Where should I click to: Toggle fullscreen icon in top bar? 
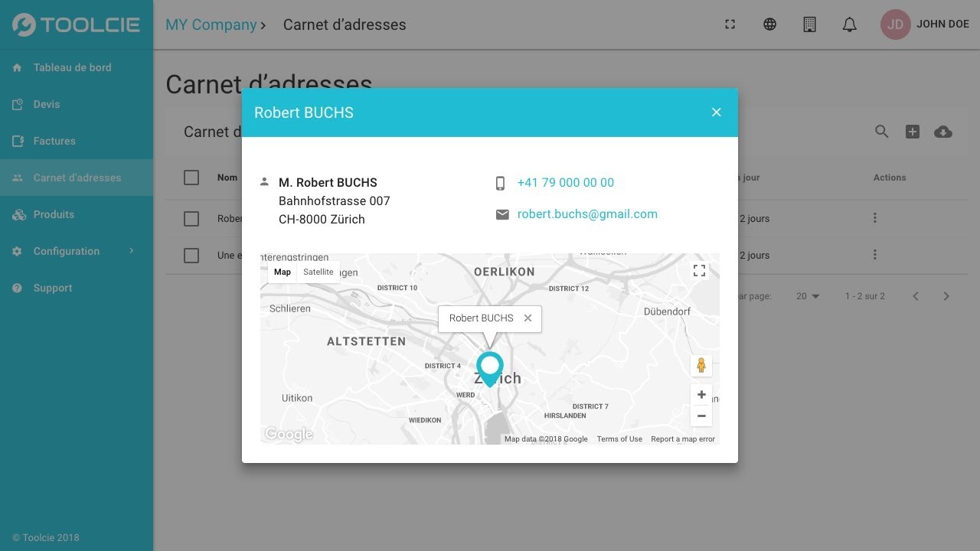pos(730,24)
